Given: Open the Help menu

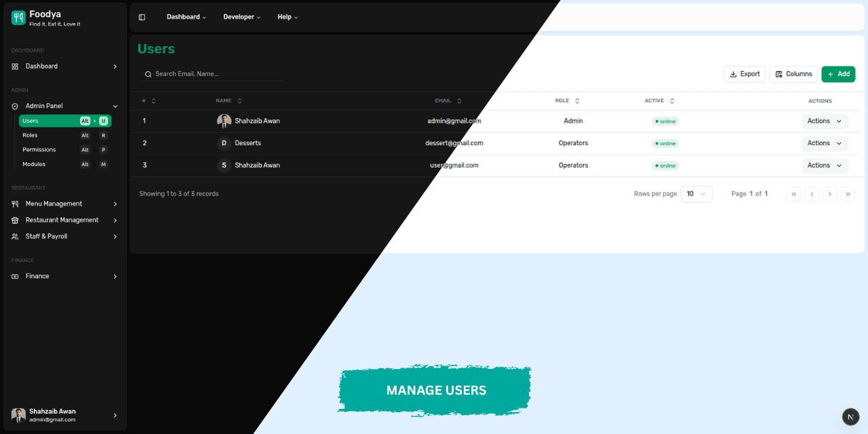Looking at the screenshot, I should [x=288, y=16].
